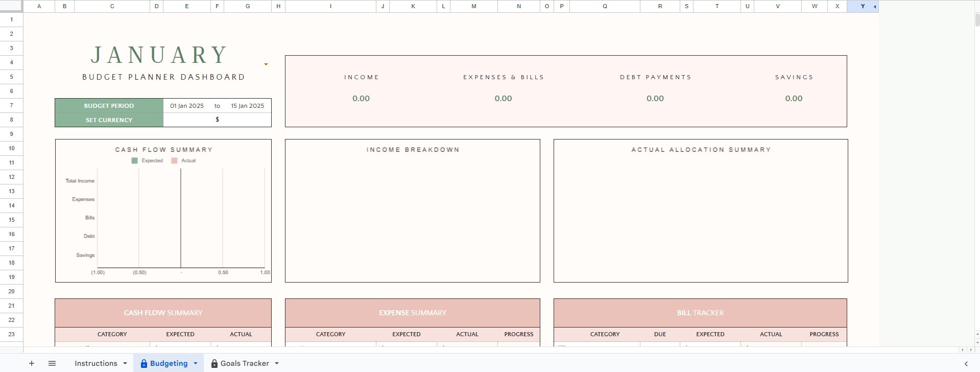The height and width of the screenshot is (372, 980).
Task: Click the lock icon on Goals Tracker tab
Action: tap(214, 363)
